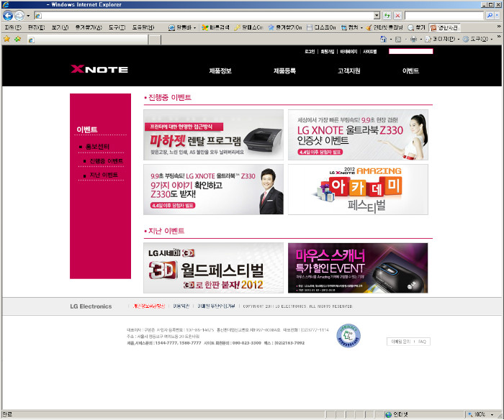Screen dimensions: 504x420
Task: Click the 이메일 무단수집거부 footer link
Action: point(216,306)
